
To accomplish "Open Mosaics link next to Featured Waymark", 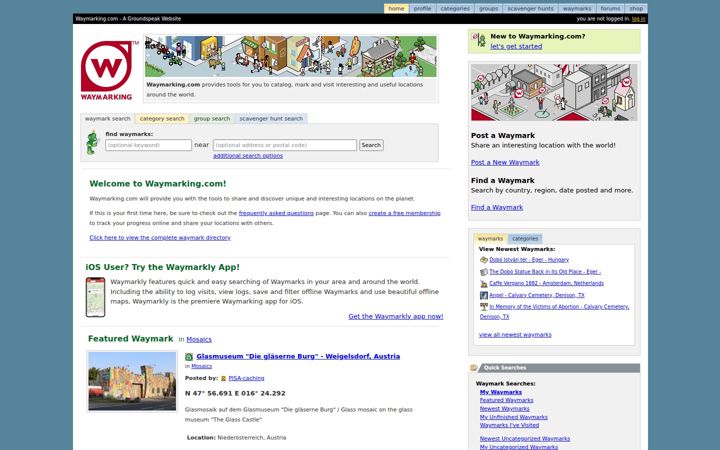I will [x=199, y=339].
